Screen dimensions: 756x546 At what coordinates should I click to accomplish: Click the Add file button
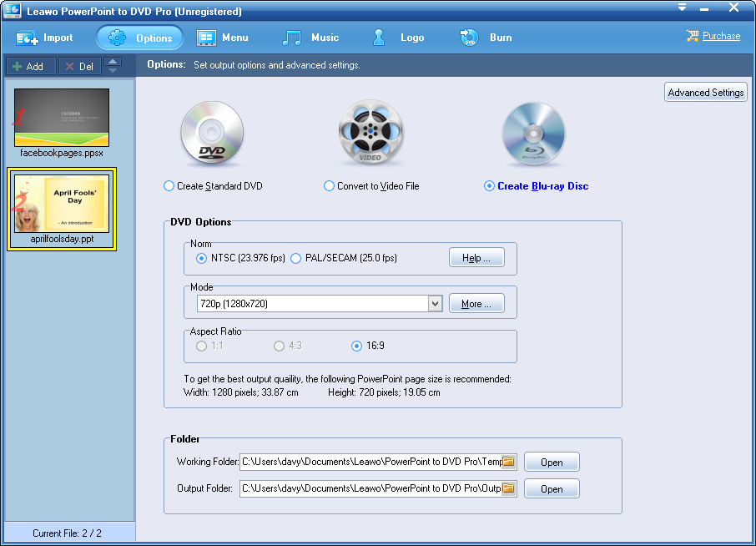(x=29, y=66)
